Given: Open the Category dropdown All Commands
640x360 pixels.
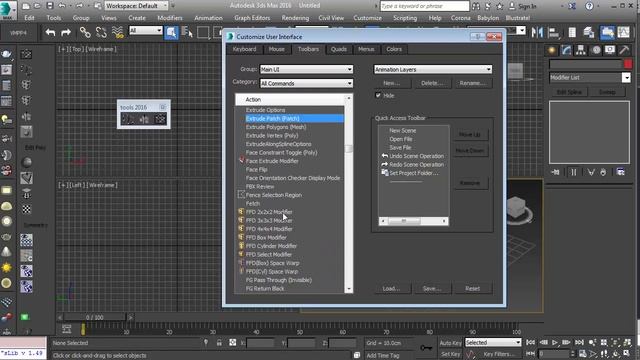Looking at the screenshot, I should coord(307,83).
